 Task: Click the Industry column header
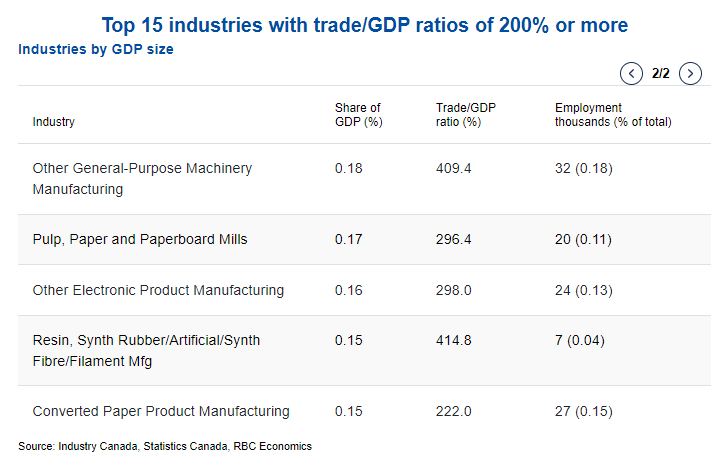[x=54, y=122]
